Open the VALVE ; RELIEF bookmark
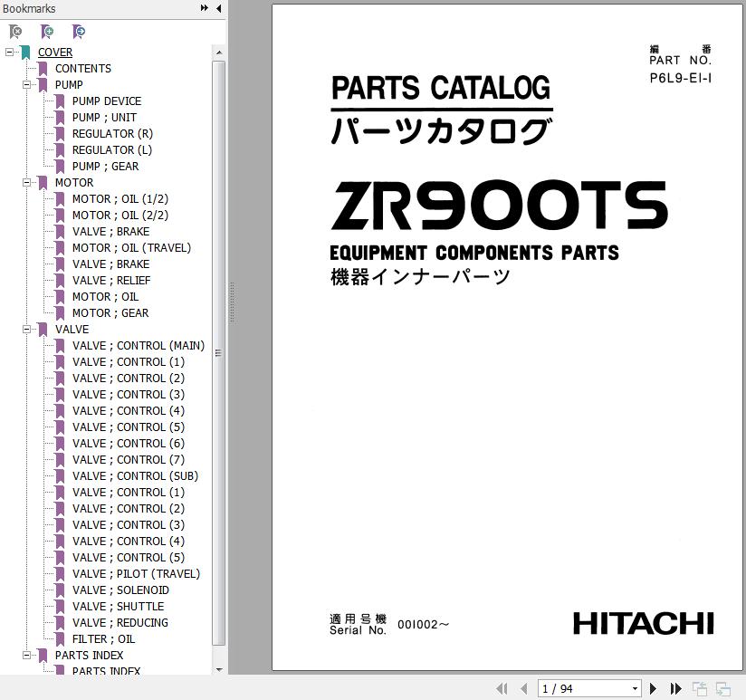 [111, 281]
